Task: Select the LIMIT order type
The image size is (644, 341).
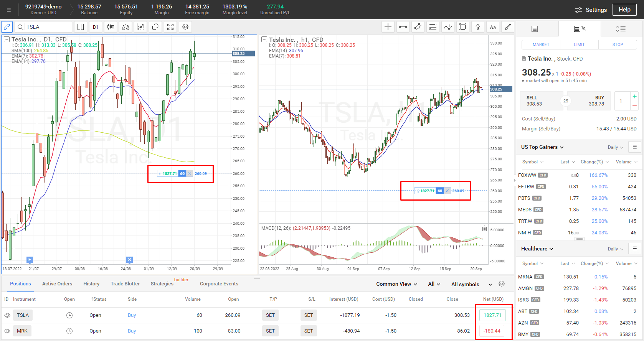Action: (x=579, y=44)
